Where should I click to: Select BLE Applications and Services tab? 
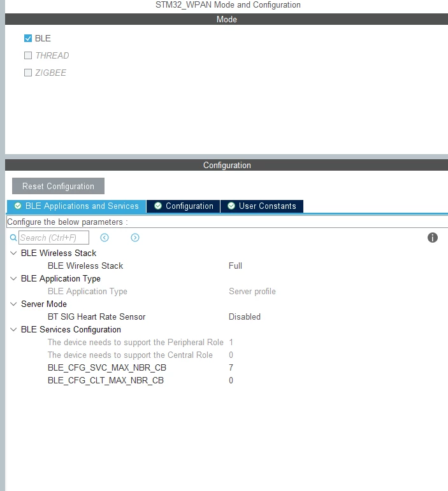point(76,206)
